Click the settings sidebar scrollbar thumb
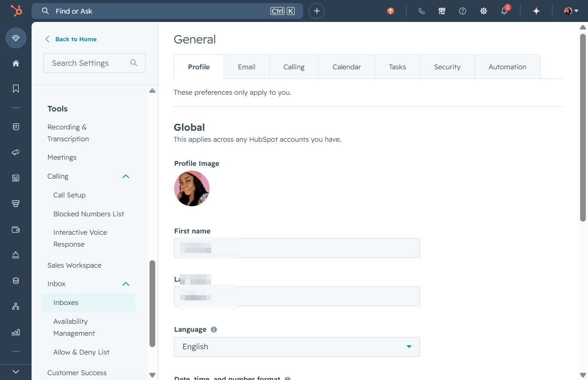The width and height of the screenshot is (588, 380). [x=152, y=304]
